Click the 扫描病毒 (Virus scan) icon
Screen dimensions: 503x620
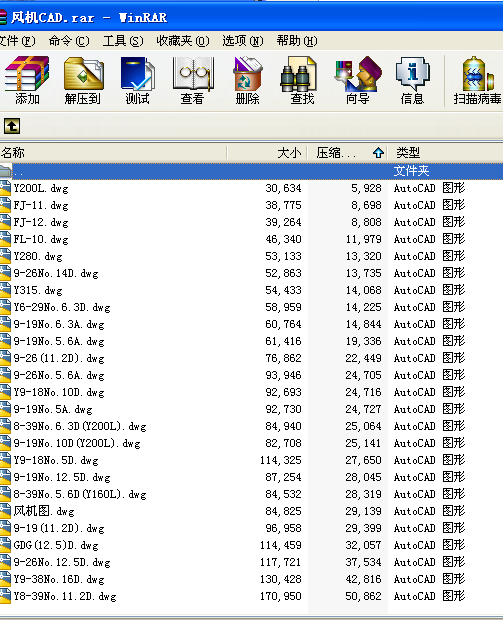point(477,80)
